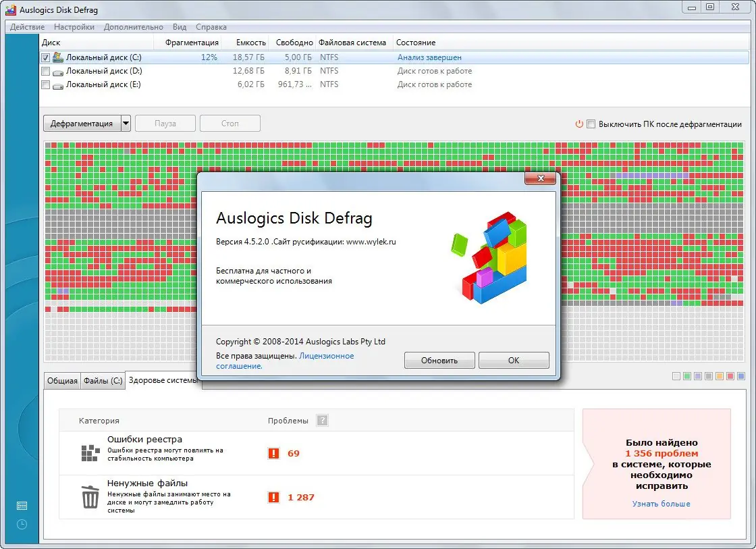Image resolution: width=756 pixels, height=549 pixels.
Task: Expand the Дефрагментация button dropdown arrow
Action: [126, 124]
